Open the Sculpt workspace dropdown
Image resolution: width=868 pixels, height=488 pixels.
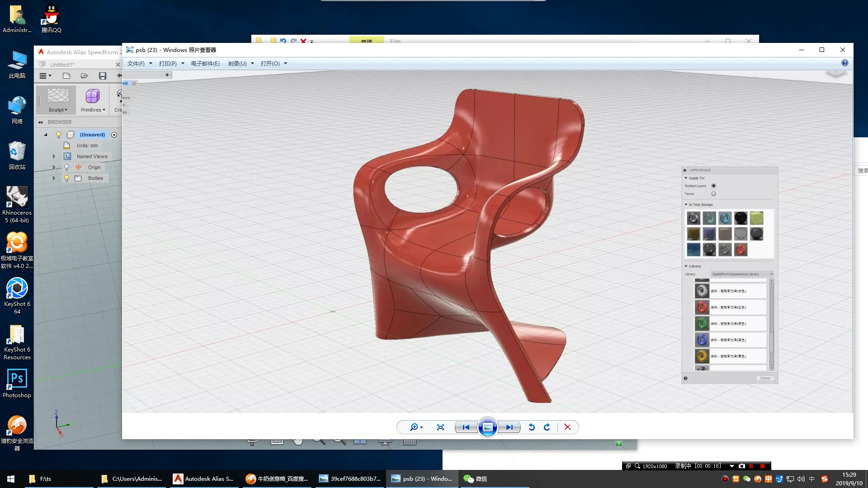click(x=58, y=110)
